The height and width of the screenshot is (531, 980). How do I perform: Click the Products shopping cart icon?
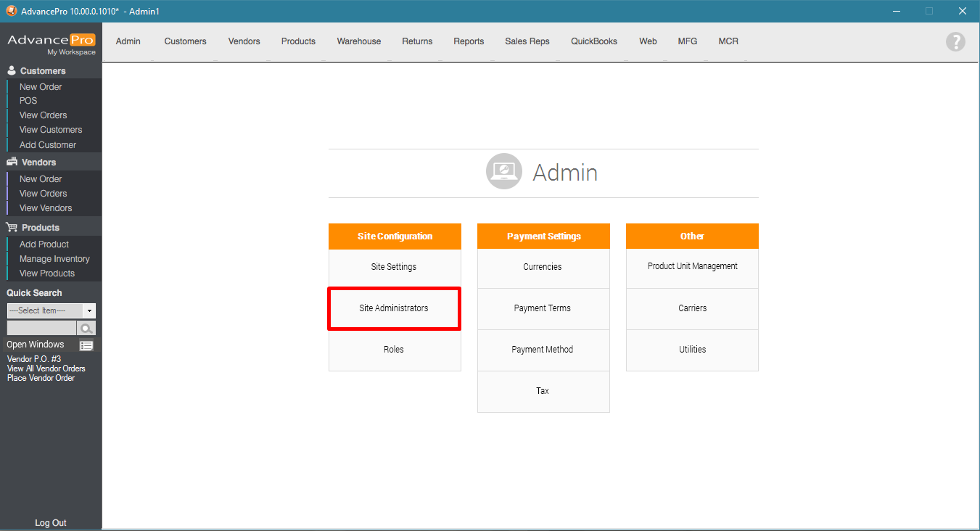point(12,228)
